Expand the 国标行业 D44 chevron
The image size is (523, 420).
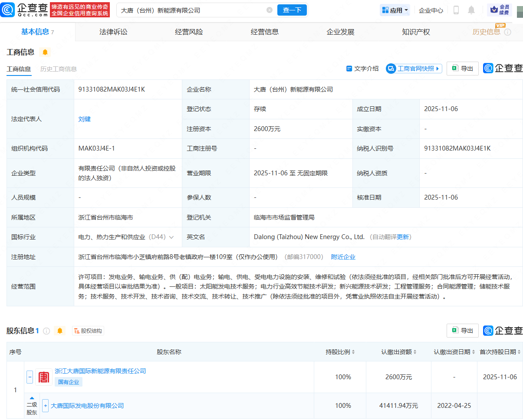pos(171,237)
